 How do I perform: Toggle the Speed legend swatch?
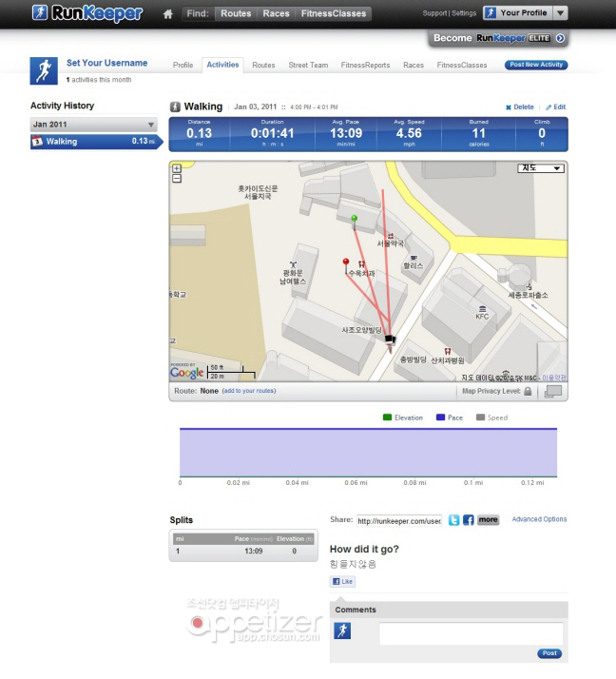[x=480, y=417]
